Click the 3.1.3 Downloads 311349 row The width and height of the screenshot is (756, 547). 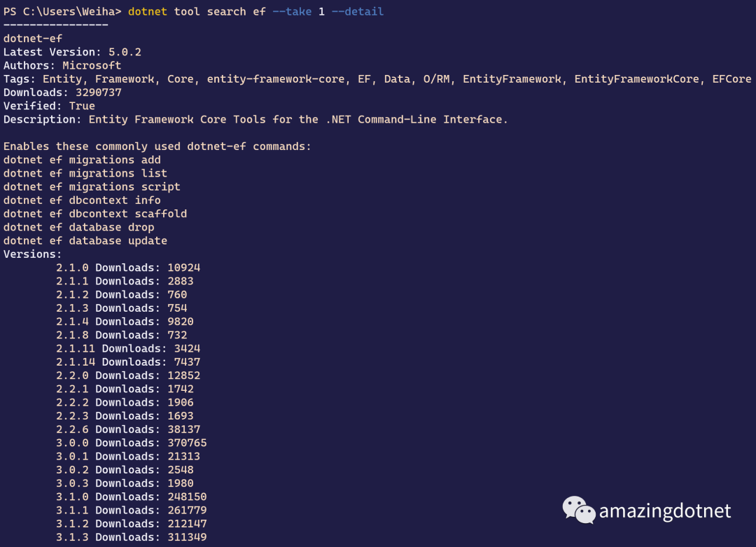coord(131,537)
